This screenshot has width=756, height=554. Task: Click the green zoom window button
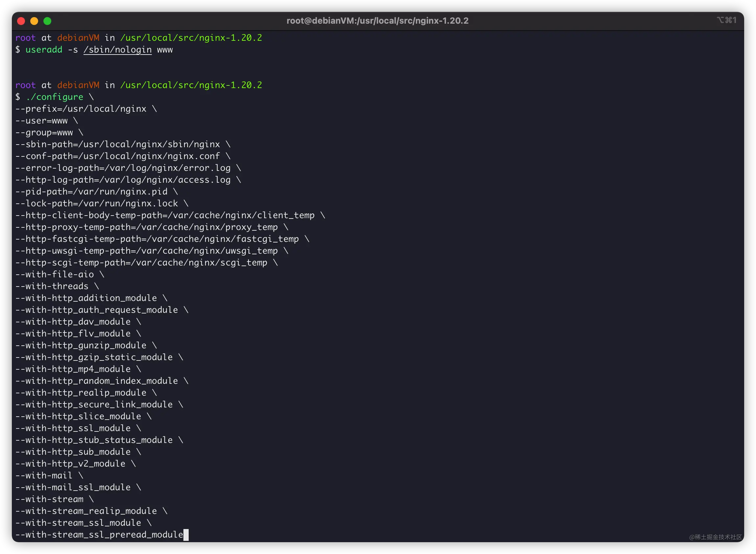[47, 21]
